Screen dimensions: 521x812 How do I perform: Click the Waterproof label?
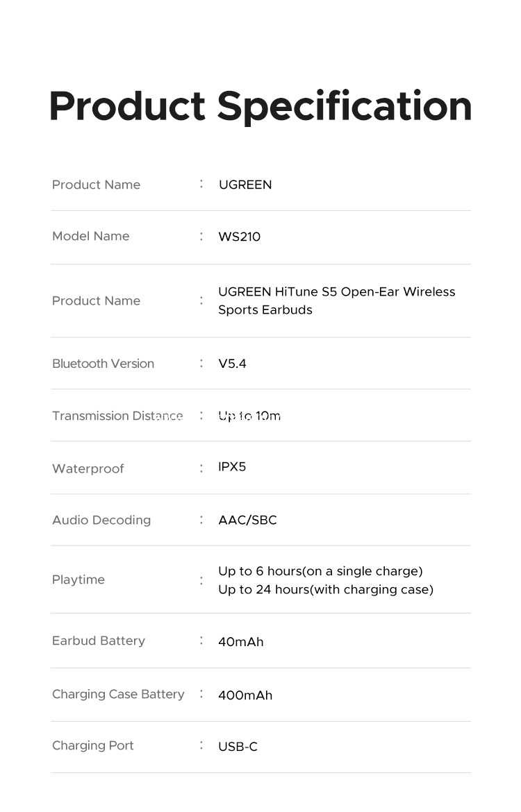coord(88,468)
